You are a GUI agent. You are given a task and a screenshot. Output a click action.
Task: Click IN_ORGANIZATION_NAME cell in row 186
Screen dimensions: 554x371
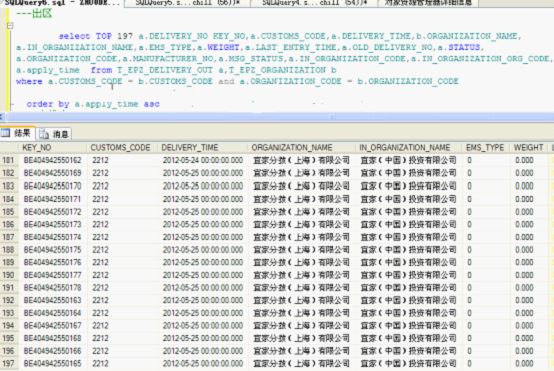[x=408, y=224]
